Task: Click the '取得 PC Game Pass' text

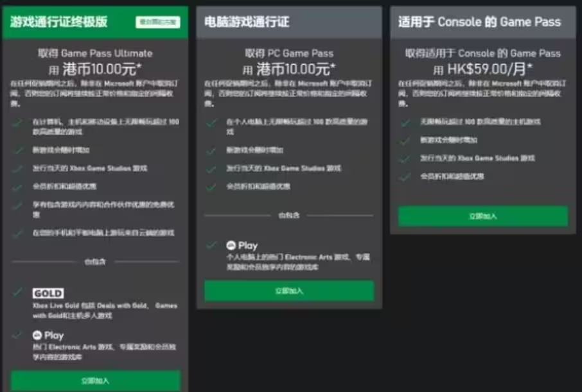Action: tap(289, 53)
